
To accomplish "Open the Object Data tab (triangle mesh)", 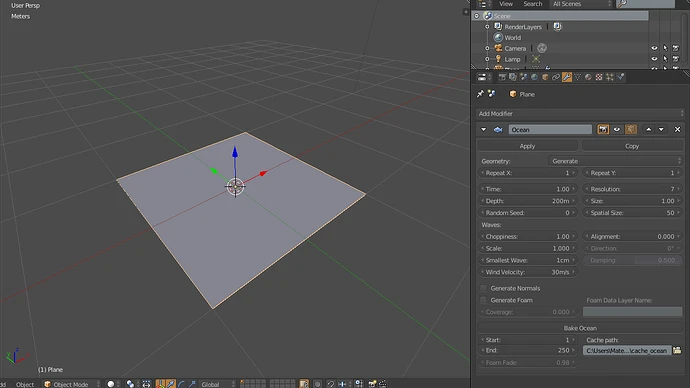I will coord(577,77).
